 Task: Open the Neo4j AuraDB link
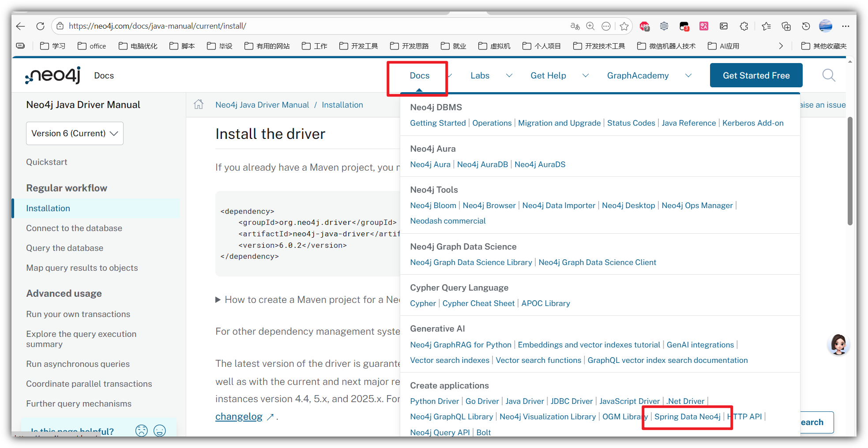(482, 164)
